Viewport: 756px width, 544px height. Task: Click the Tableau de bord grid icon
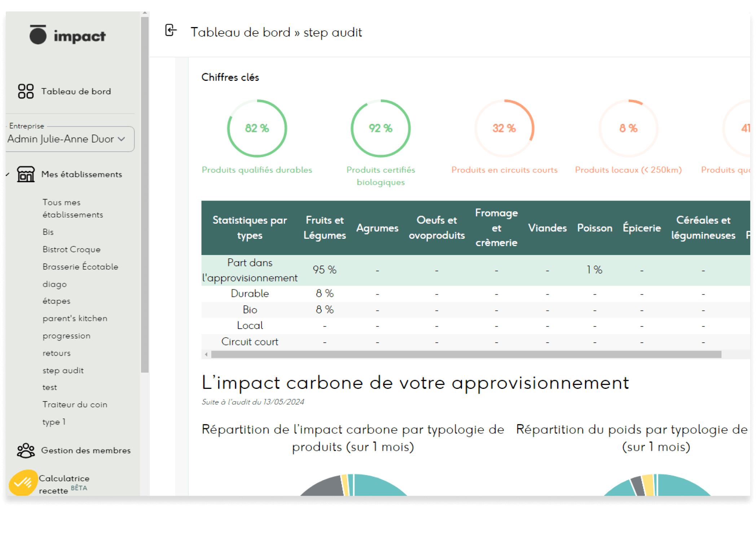pyautogui.click(x=26, y=91)
